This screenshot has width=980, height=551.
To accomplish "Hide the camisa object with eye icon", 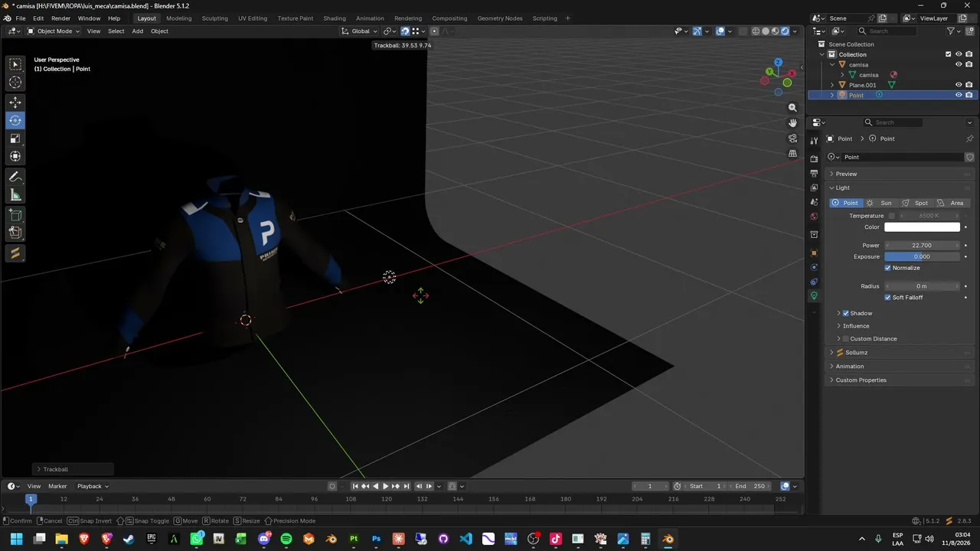I will (959, 64).
